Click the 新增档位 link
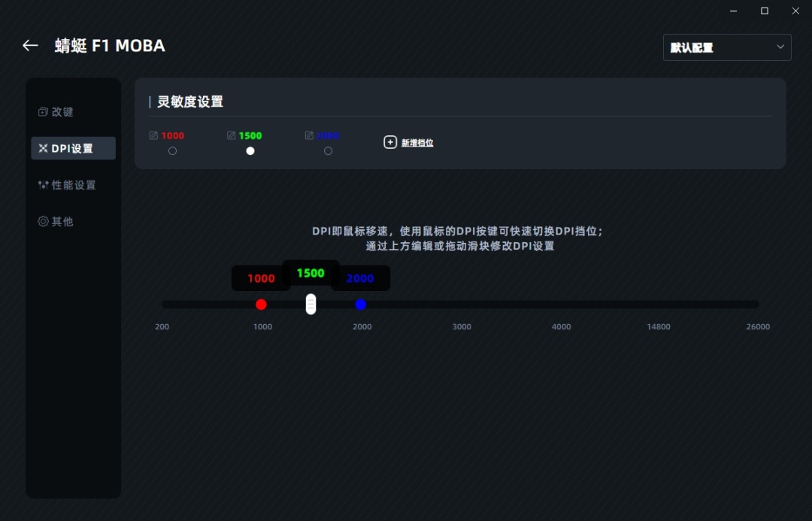Image resolution: width=812 pixels, height=521 pixels. pyautogui.click(x=417, y=143)
